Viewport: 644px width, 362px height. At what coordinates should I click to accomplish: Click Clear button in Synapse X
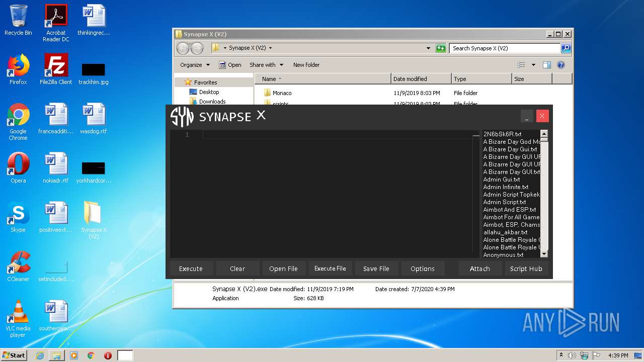coord(237,268)
